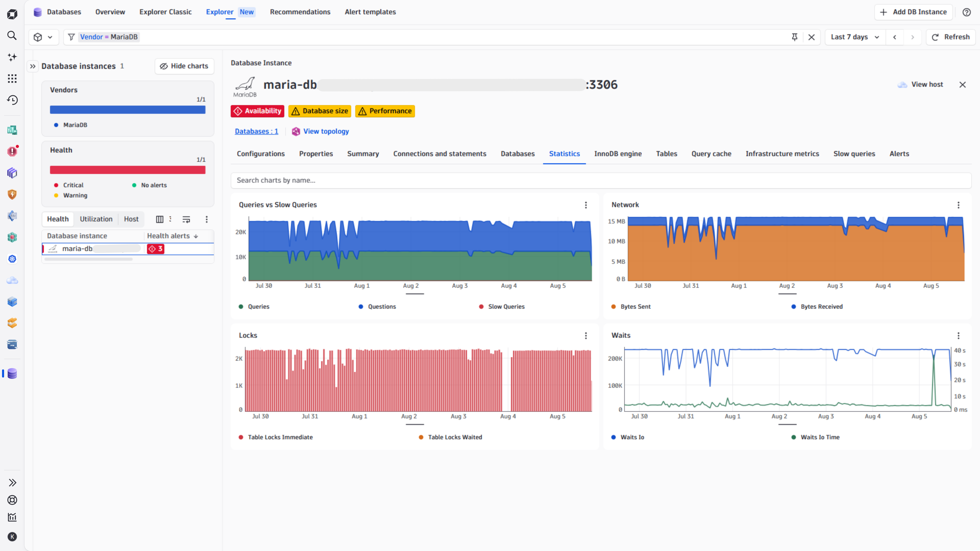980x551 pixels.
Task: Click the Refresh button
Action: (951, 37)
